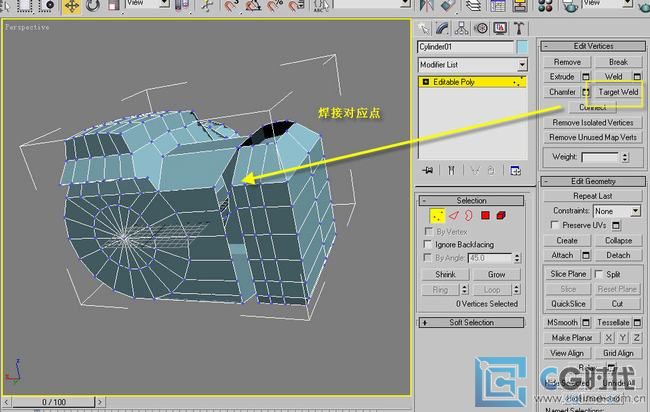
Task: Open the Create command panel tab
Action: (424, 28)
